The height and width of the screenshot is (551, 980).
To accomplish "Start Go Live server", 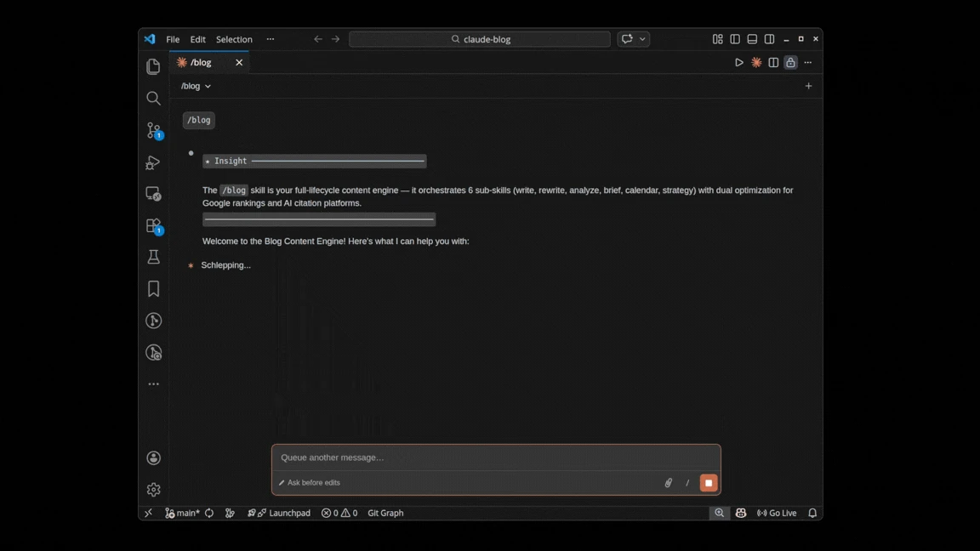I will click(x=777, y=513).
